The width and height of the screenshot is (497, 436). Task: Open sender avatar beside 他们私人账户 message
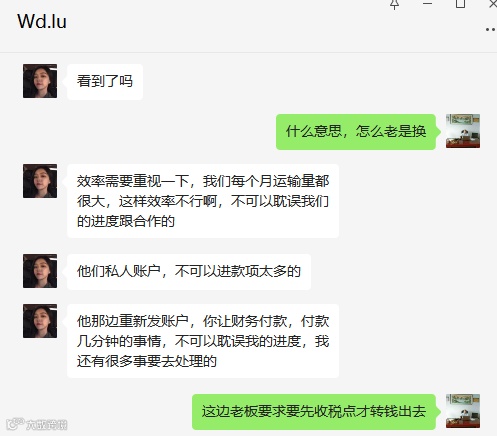tap(40, 271)
